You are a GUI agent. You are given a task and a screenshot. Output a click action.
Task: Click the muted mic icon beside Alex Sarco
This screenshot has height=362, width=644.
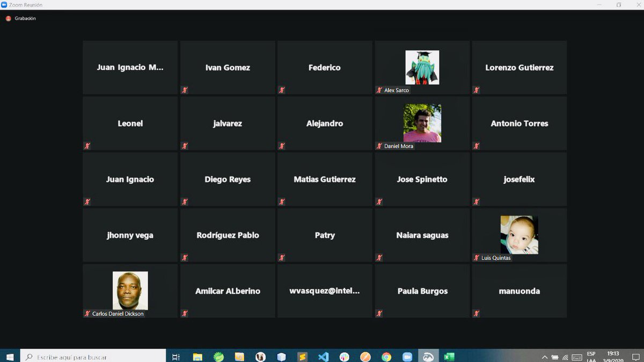pos(379,90)
